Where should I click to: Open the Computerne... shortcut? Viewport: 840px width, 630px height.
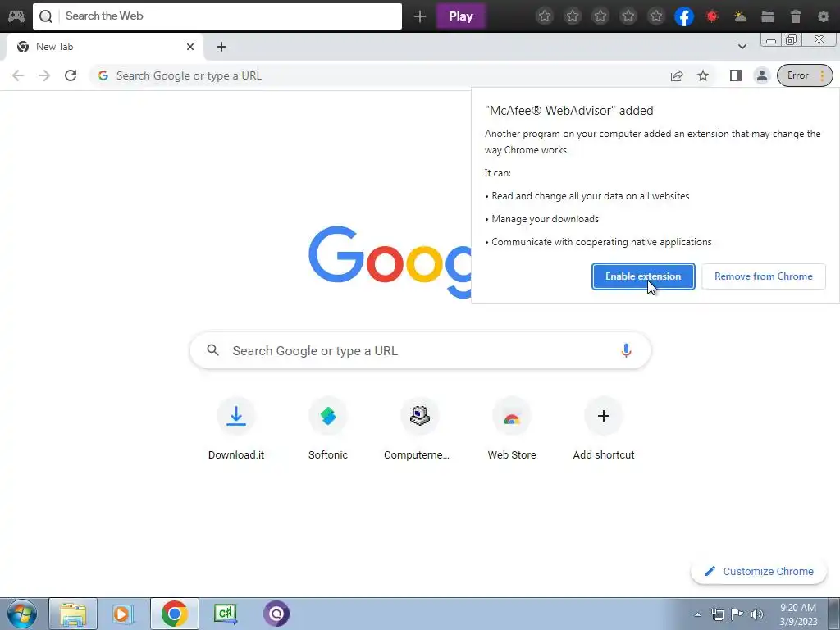[419, 428]
